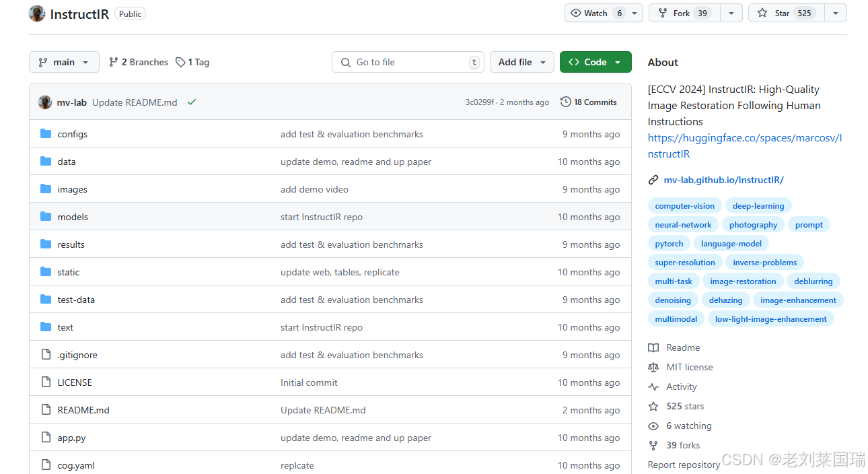
Task: Click the README.md file icon
Action: pos(46,410)
